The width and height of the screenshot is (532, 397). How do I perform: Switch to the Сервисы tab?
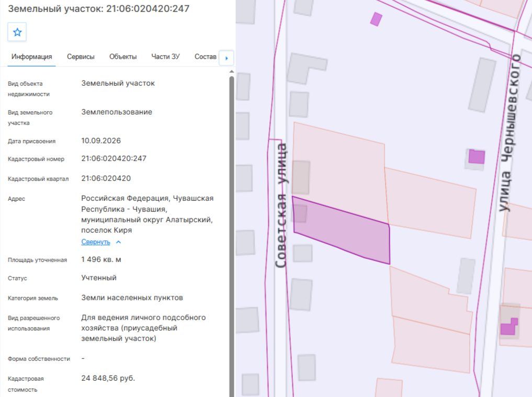click(x=81, y=56)
